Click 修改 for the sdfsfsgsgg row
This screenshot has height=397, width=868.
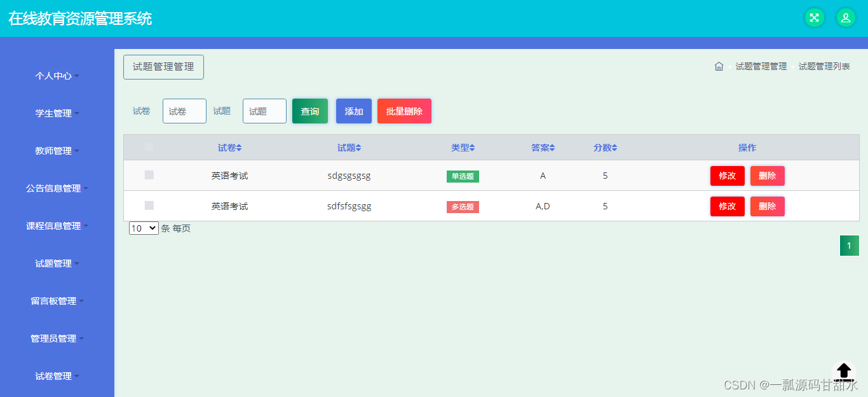[728, 206]
